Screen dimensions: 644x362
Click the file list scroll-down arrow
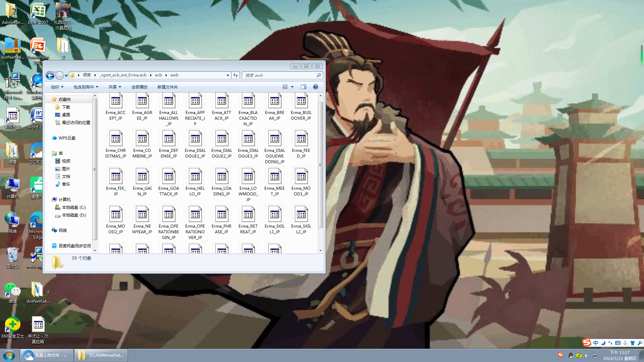[321, 251]
